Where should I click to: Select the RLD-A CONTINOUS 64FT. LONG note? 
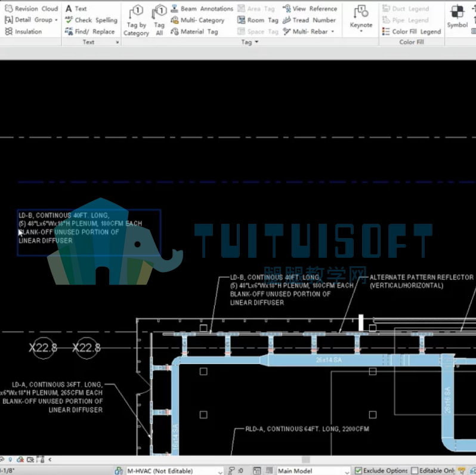pos(307,429)
